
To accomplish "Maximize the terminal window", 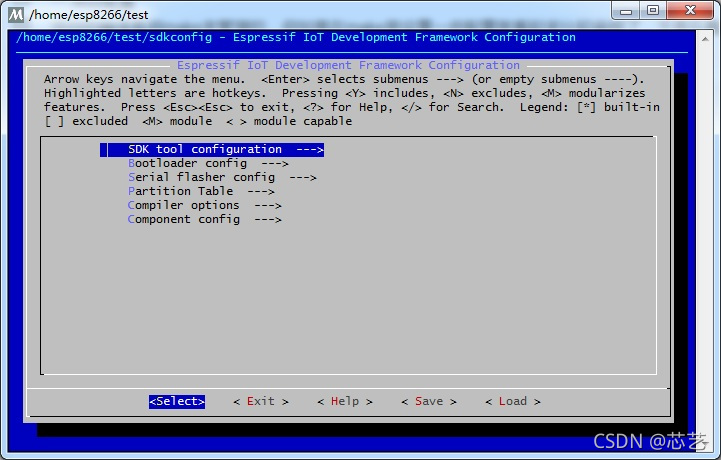I will (653, 11).
